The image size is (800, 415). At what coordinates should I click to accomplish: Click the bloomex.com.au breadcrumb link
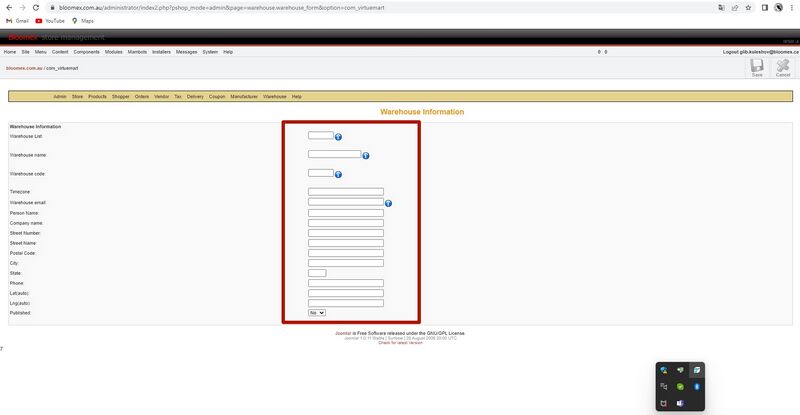point(24,68)
